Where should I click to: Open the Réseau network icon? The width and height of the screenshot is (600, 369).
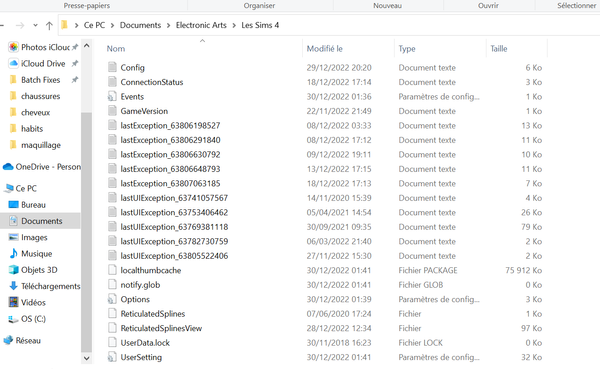coord(8,340)
